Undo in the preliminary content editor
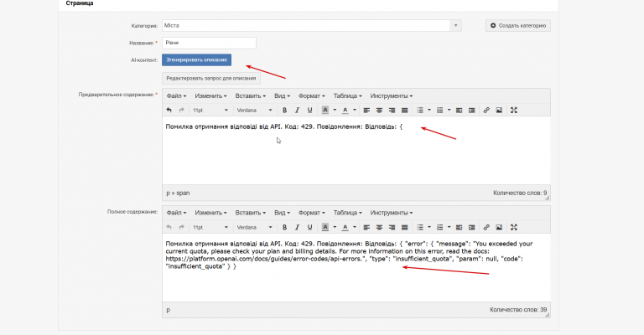Viewport: 644px width, 335px height. [169, 111]
